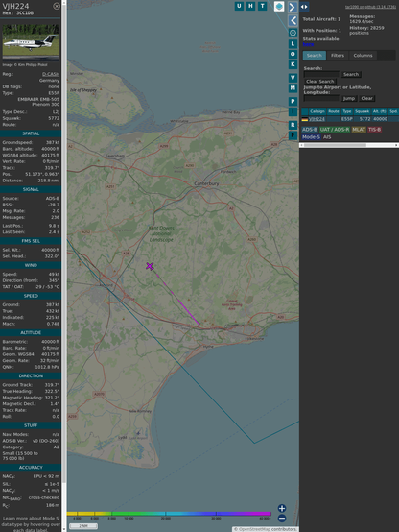
Task: Toggle the MLAT source legend label
Action: pos(359,130)
